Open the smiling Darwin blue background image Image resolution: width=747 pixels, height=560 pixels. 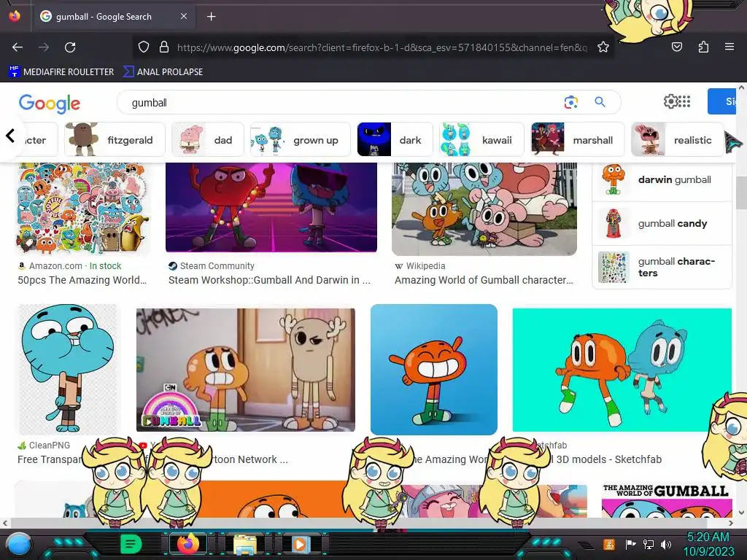pyautogui.click(x=434, y=370)
